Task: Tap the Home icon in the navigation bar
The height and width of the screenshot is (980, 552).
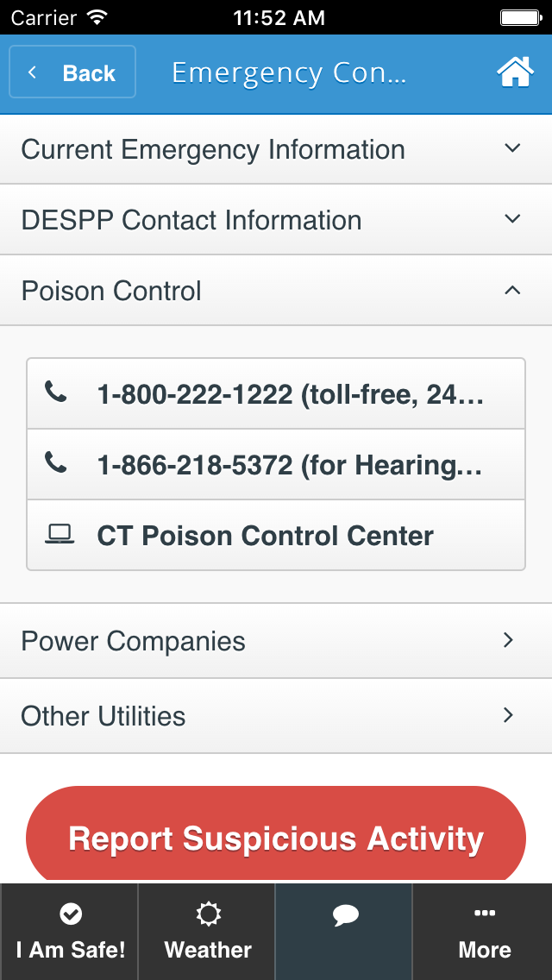Action: click(x=515, y=72)
